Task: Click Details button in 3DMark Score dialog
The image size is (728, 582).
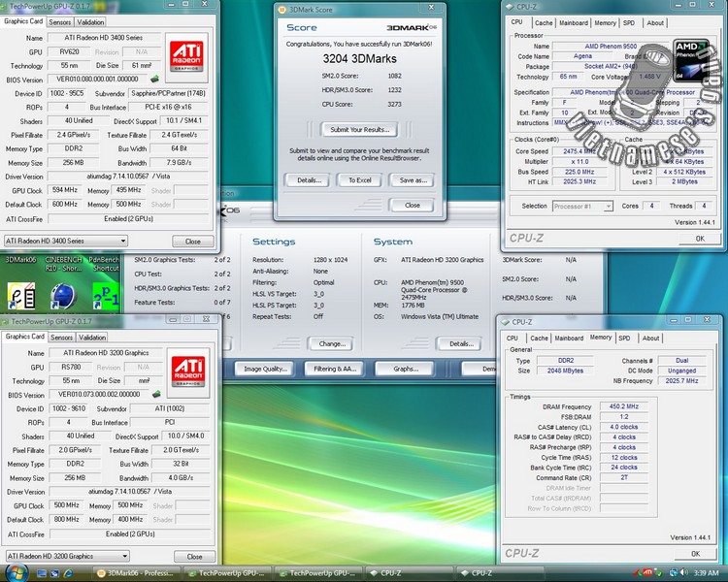Action: 309,180
